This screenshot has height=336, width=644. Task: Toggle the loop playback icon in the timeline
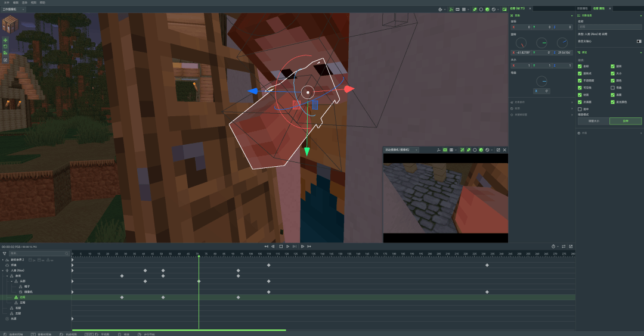coord(563,247)
